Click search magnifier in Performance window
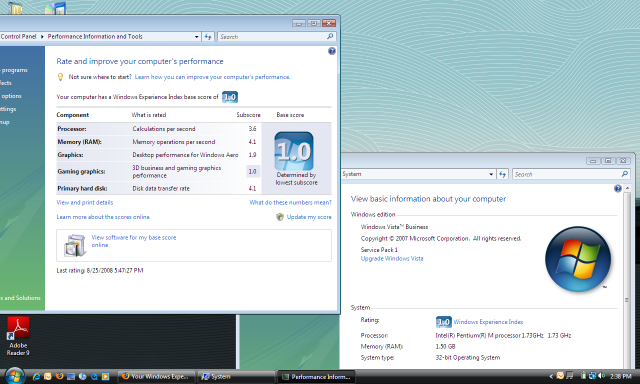The height and width of the screenshot is (384, 640). [x=330, y=36]
